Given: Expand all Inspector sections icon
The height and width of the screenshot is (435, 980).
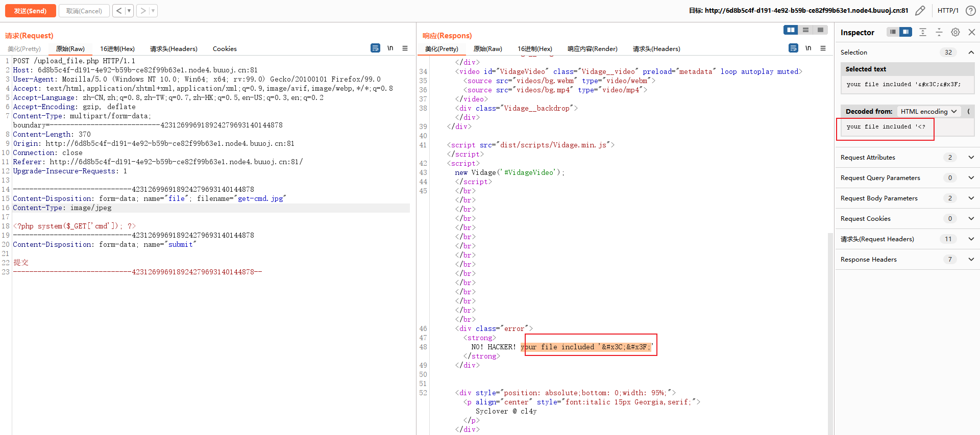Looking at the screenshot, I should (x=923, y=32).
